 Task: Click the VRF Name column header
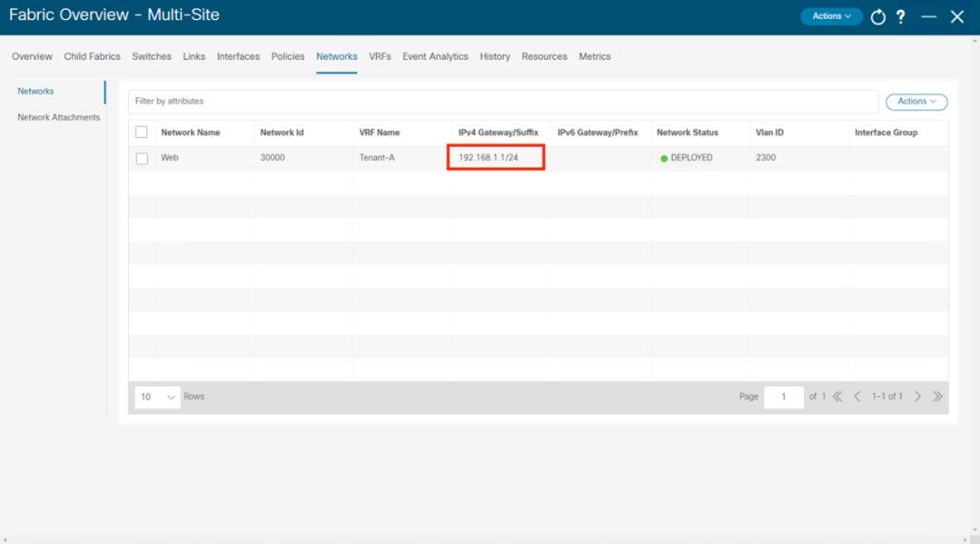point(379,132)
